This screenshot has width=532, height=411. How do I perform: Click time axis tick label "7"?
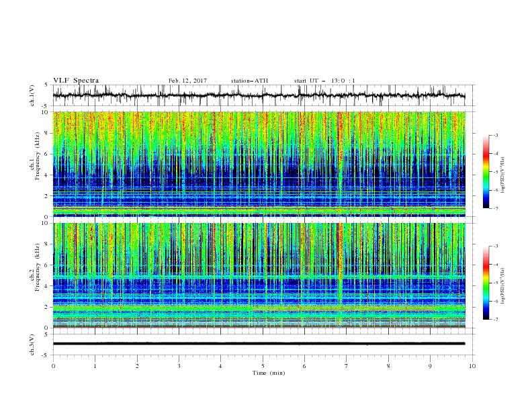click(347, 366)
